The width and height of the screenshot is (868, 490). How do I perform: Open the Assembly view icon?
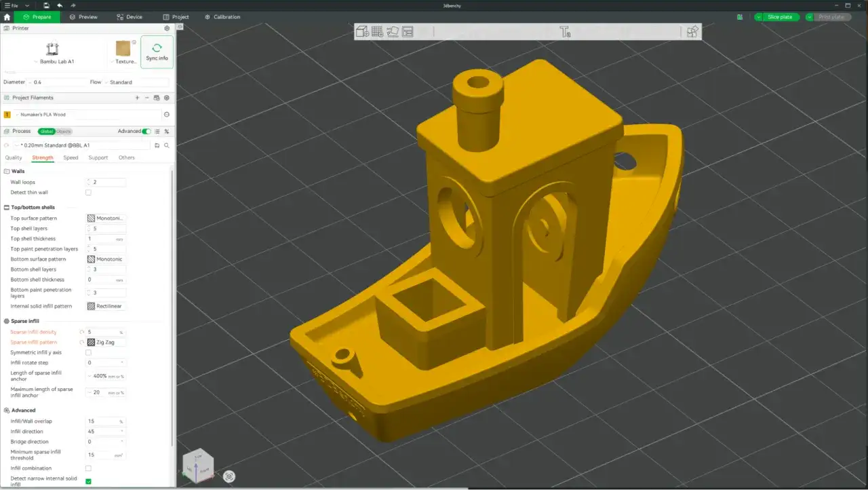click(692, 31)
